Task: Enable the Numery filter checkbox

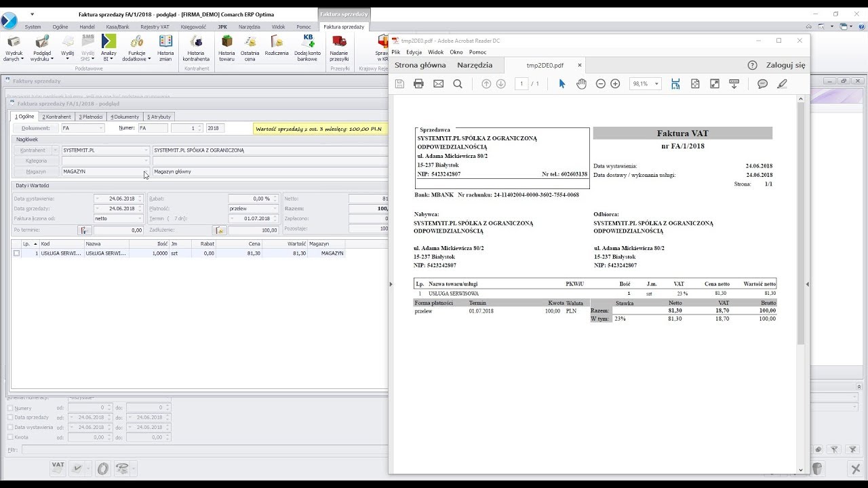Action: (x=10, y=407)
